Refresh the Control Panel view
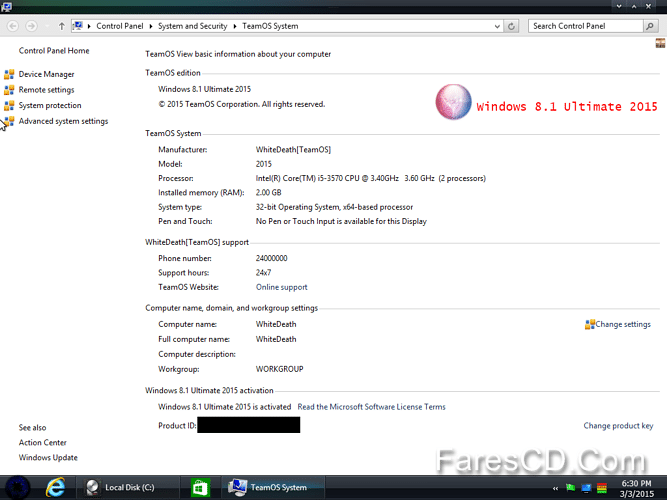Image resolution: width=667 pixels, height=500 pixels. pos(511,26)
